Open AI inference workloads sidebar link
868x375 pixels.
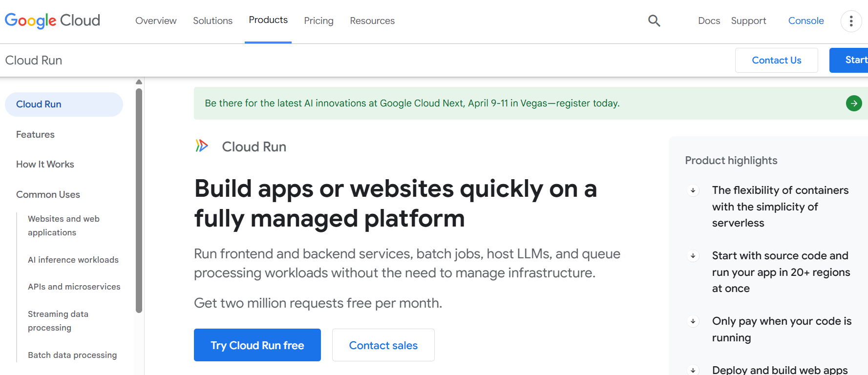73,260
